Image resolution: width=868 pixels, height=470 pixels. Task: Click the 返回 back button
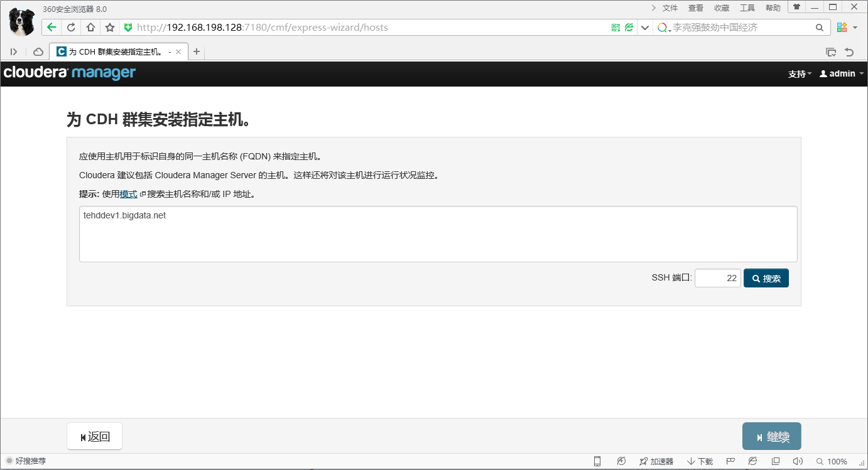click(x=95, y=437)
